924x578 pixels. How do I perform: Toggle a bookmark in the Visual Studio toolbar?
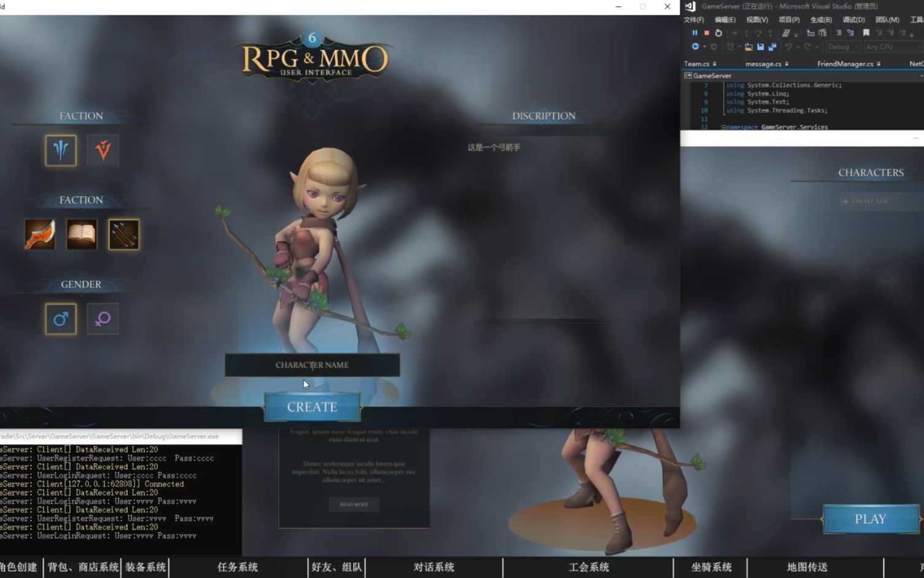(866, 33)
